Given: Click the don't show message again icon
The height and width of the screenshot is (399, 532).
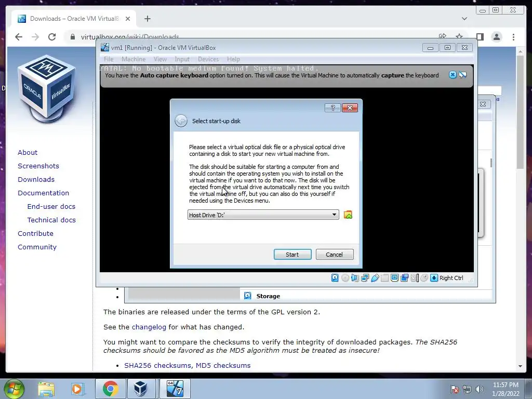Looking at the screenshot, I should 463,75.
